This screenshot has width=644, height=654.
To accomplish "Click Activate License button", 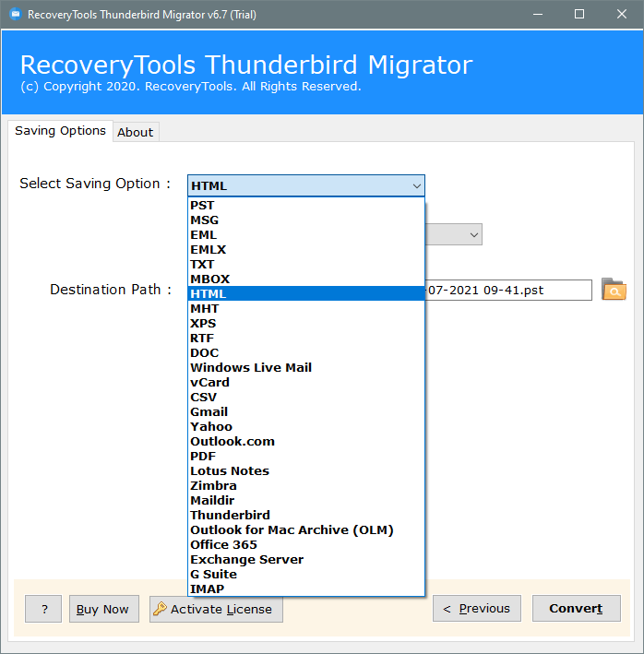I will 216,609.
